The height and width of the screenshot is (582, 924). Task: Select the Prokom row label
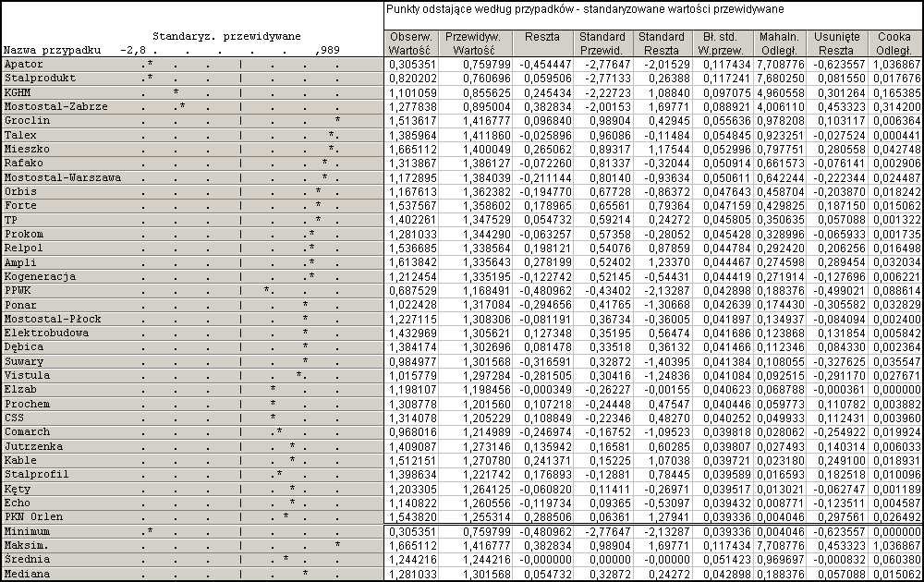(24, 234)
